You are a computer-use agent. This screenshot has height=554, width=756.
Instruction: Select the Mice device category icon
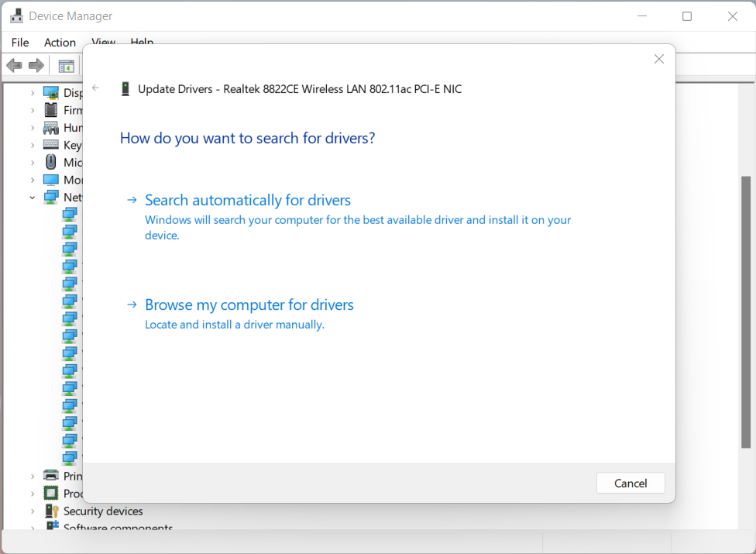pyautogui.click(x=51, y=162)
